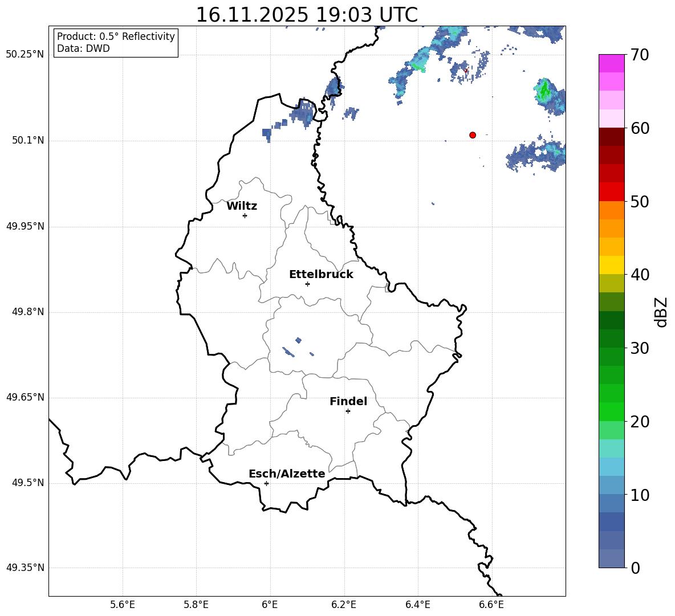This screenshot has width=675, height=616.
Task: Click the 6.6°E longitude label
Action: point(491,605)
